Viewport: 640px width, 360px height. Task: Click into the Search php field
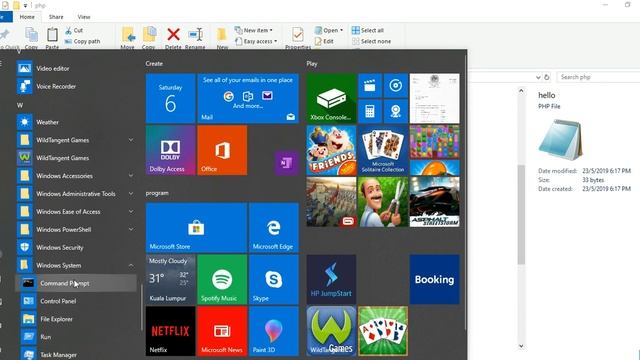click(598, 77)
